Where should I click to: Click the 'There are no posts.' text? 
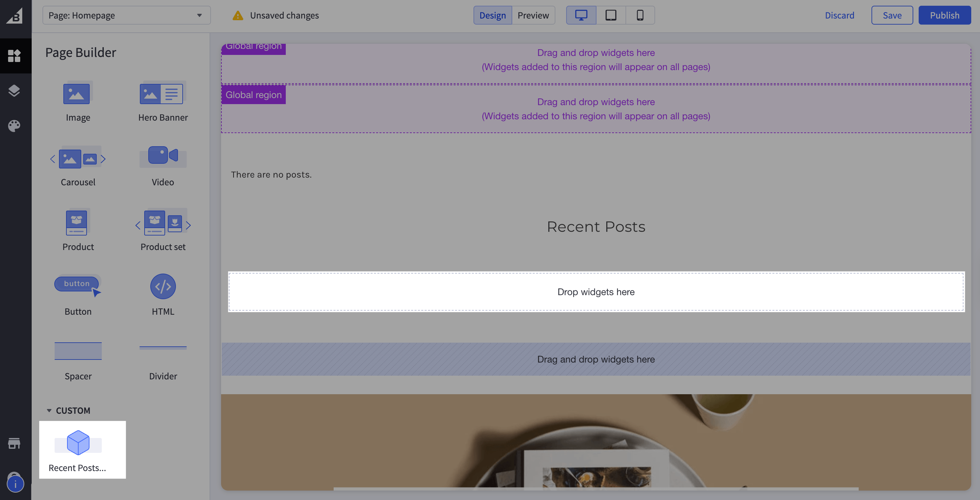tap(271, 175)
